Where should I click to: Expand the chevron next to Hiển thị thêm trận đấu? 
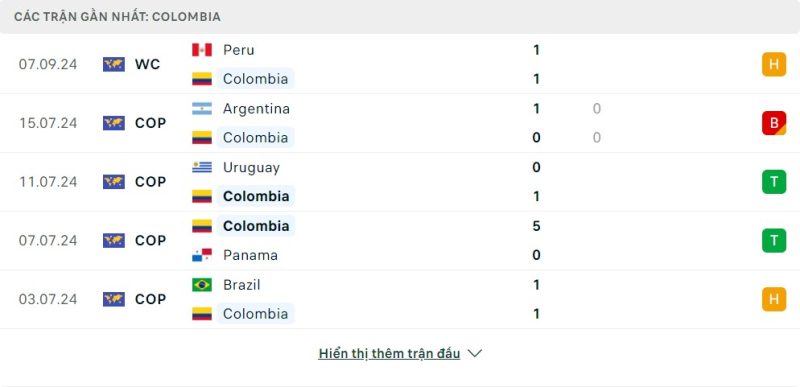(x=474, y=353)
